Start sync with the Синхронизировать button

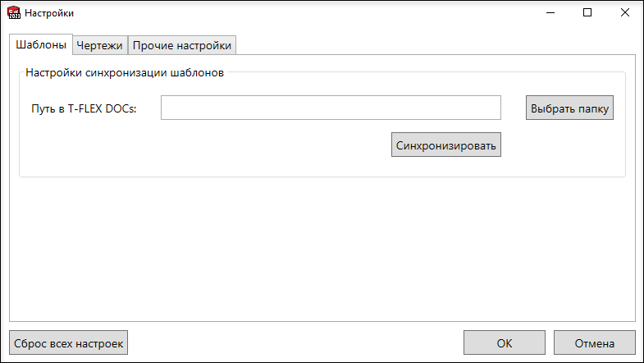pyautogui.click(x=446, y=145)
